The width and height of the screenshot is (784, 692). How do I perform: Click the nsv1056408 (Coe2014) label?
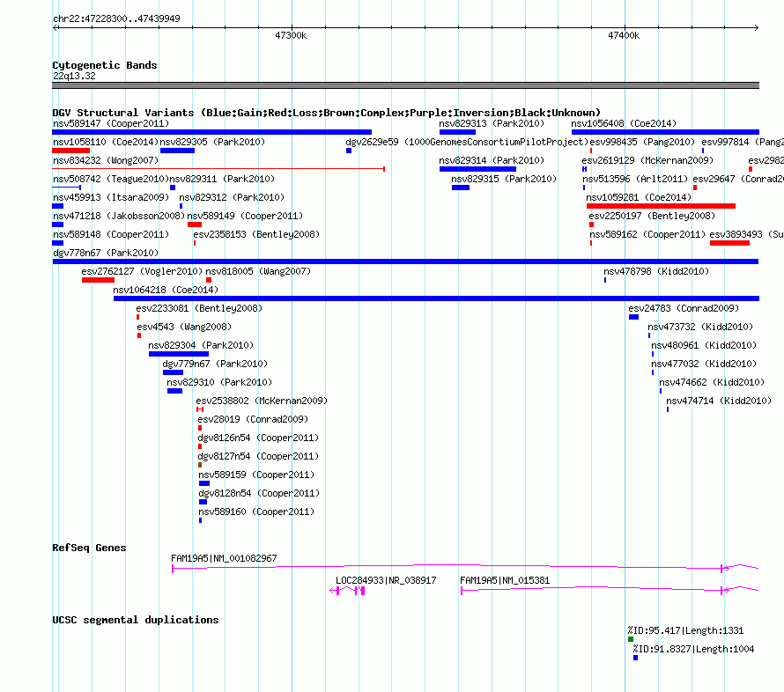[x=624, y=123]
